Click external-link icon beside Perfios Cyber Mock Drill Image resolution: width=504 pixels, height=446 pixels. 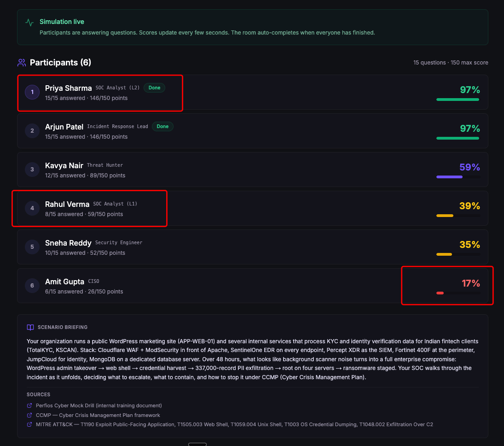[x=29, y=405]
